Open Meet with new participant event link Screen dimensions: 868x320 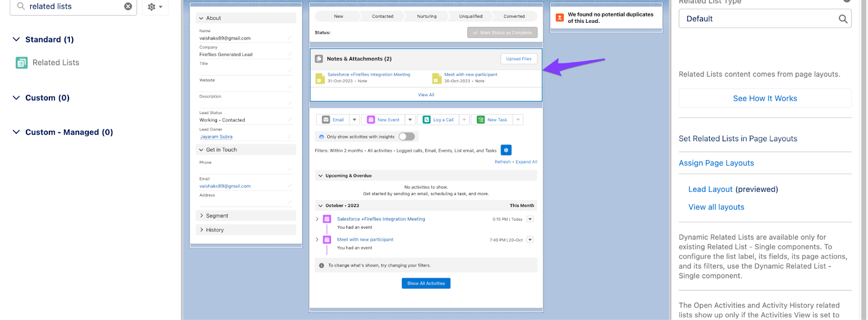click(x=365, y=239)
